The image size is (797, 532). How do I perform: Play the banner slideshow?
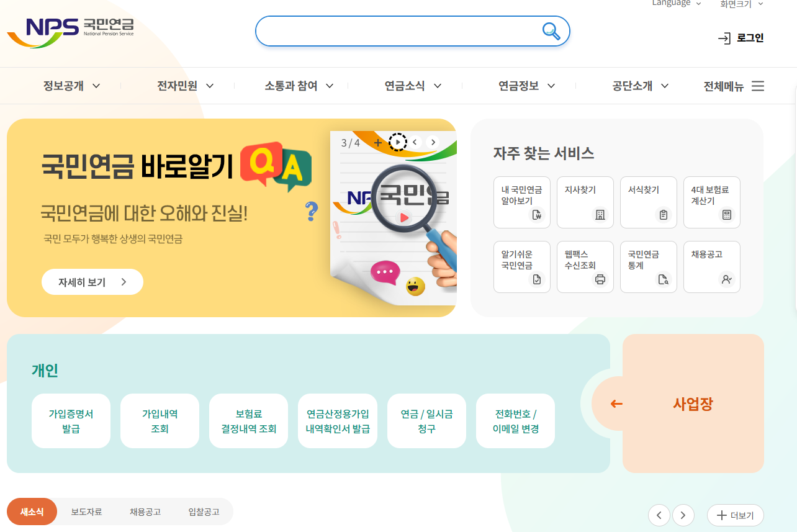[x=397, y=142]
